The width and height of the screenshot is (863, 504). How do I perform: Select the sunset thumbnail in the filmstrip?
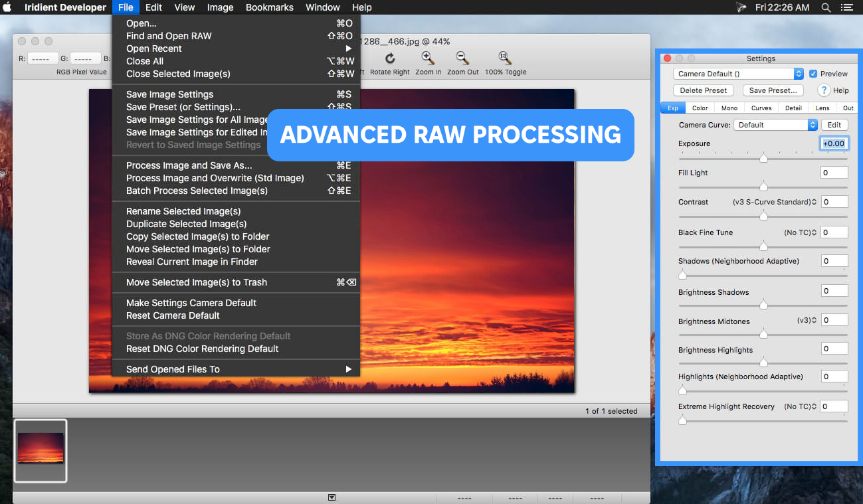click(40, 451)
